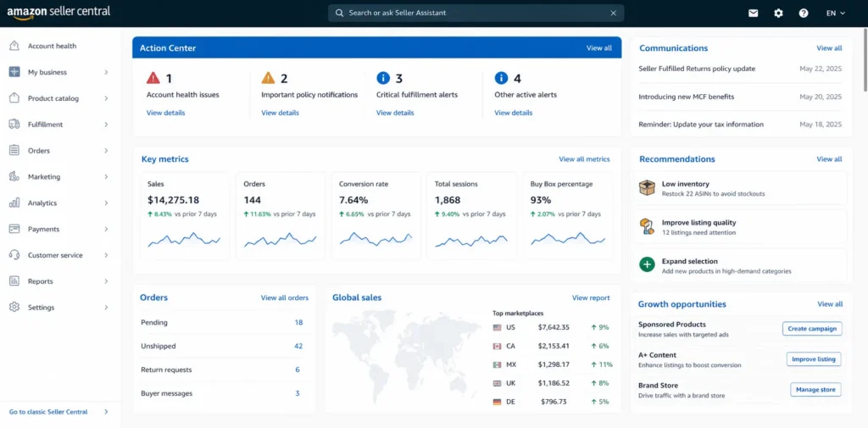Click the Low inventory box icon

[647, 187]
